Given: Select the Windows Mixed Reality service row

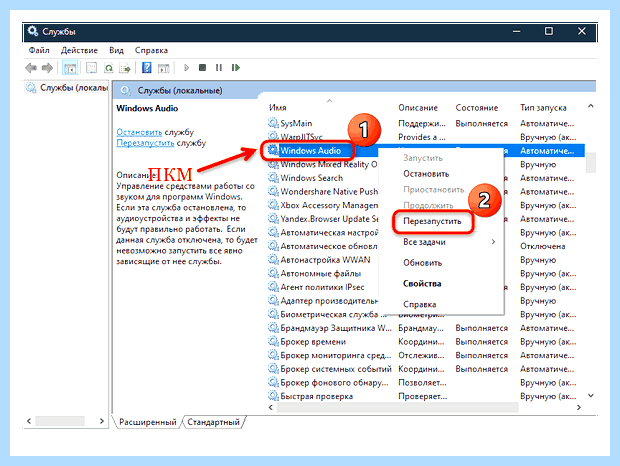Looking at the screenshot, I should tap(328, 164).
